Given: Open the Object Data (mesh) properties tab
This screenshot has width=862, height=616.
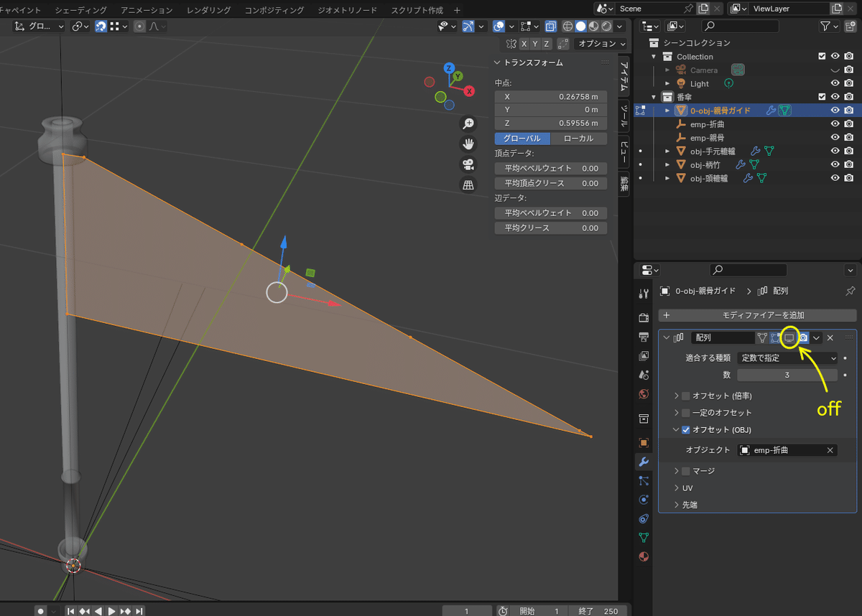Looking at the screenshot, I should (x=644, y=537).
